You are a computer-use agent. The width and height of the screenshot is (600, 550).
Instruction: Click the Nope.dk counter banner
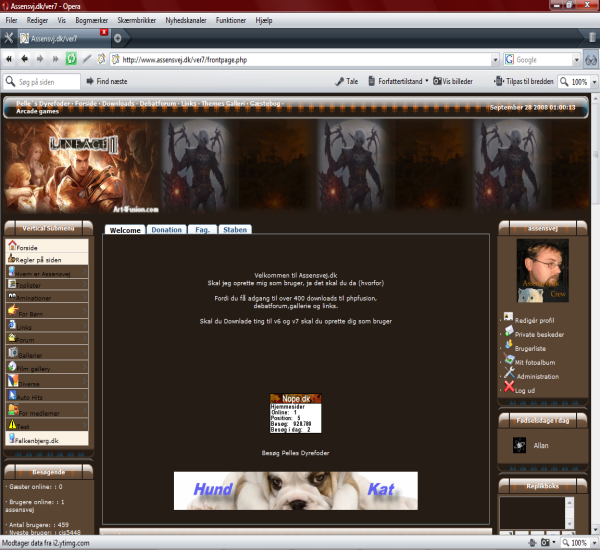coord(295,413)
